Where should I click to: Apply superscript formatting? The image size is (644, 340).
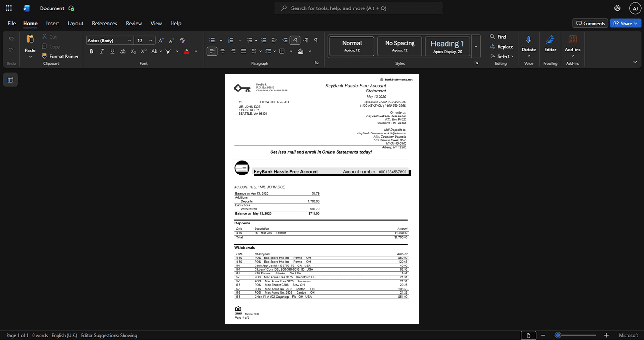tap(143, 51)
